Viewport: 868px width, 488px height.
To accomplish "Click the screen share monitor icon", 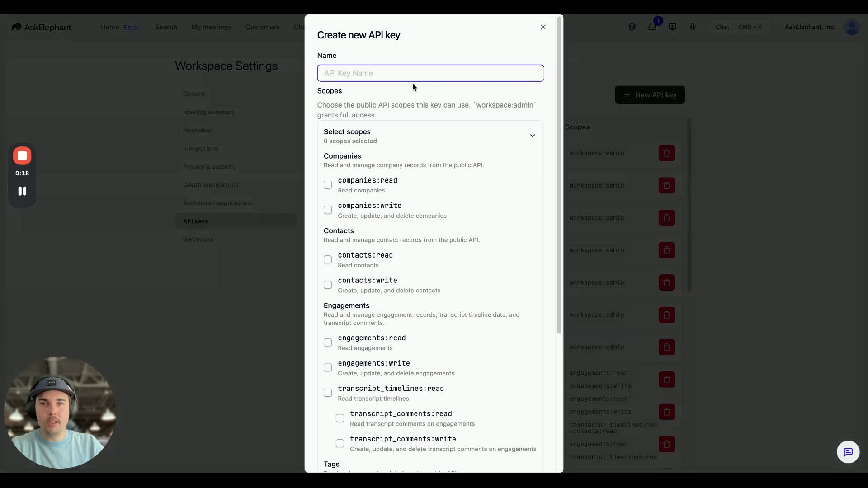I will point(672,27).
